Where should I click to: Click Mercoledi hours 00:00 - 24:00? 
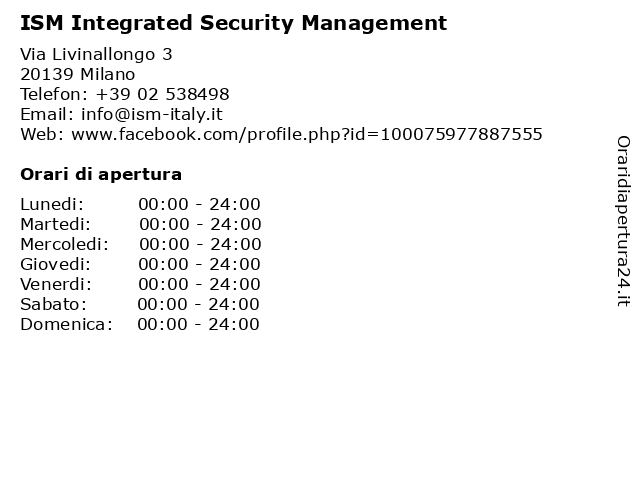[x=200, y=244]
